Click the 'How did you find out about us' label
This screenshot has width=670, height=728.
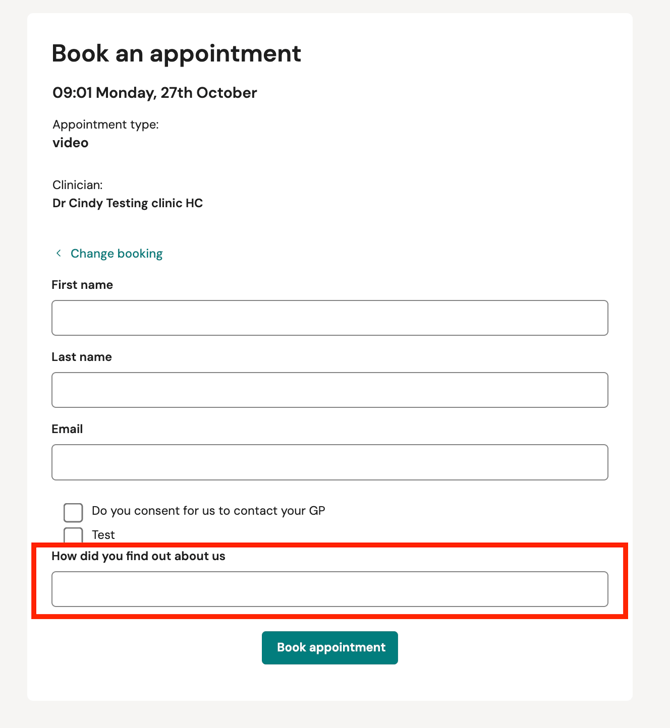coord(138,556)
